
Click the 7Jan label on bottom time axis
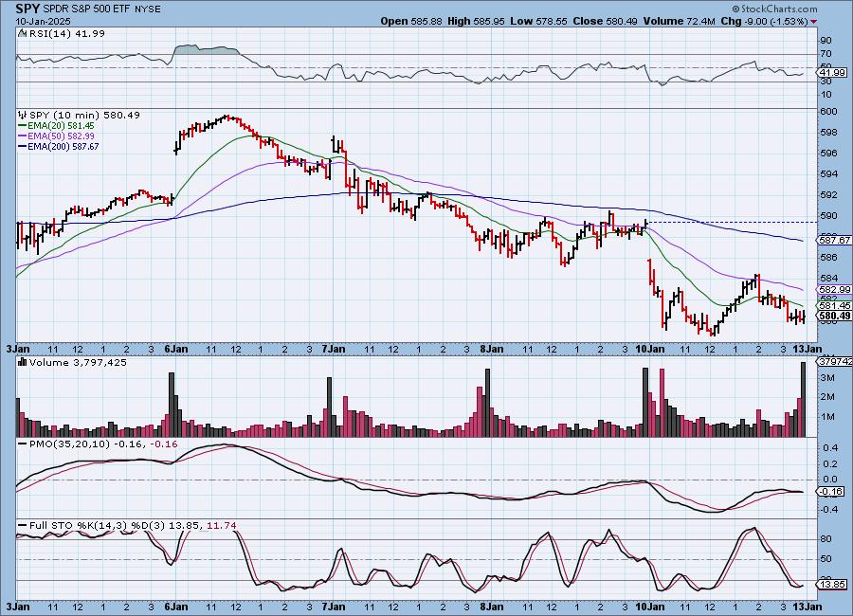pyautogui.click(x=333, y=607)
